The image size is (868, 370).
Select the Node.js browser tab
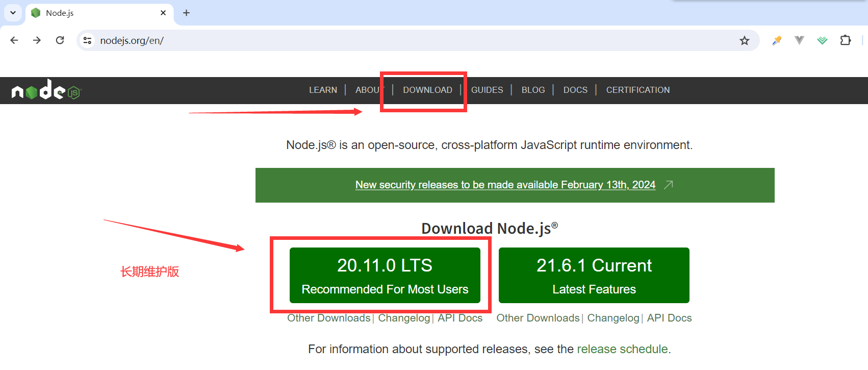[x=99, y=13]
